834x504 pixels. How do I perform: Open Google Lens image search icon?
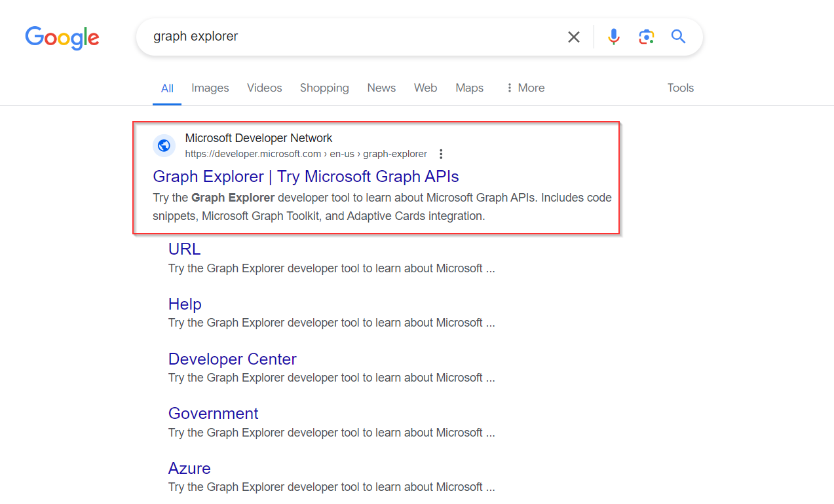[647, 37]
